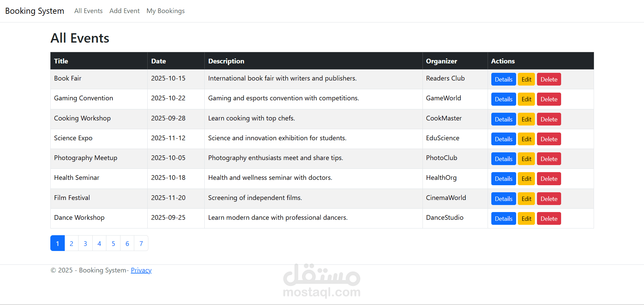Jump to pagination page 4
644x305 pixels.
point(99,244)
